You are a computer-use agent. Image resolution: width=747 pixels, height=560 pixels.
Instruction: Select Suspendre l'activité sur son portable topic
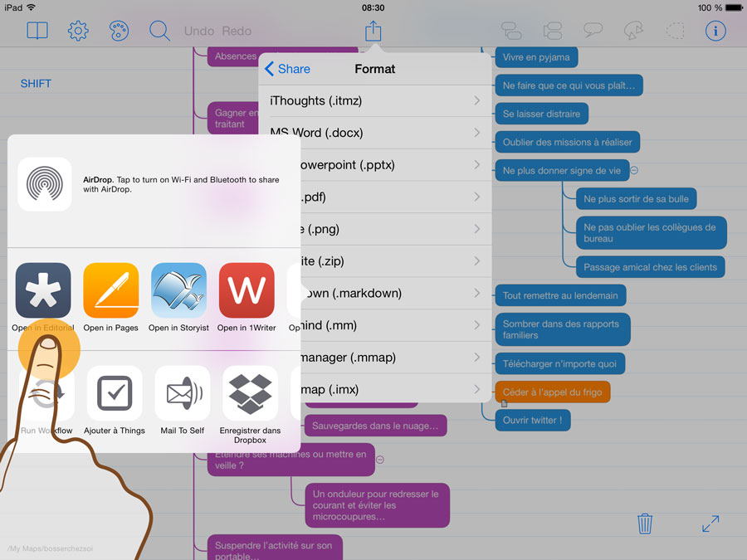pos(275,548)
